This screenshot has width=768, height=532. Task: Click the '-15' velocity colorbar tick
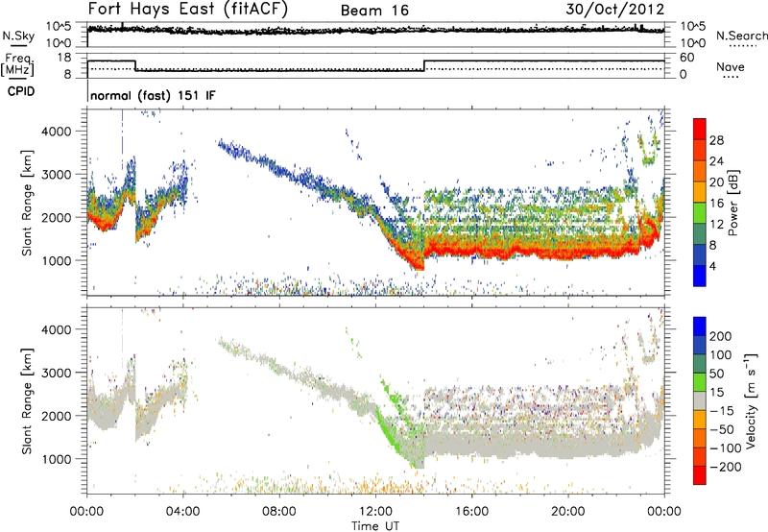coord(721,411)
